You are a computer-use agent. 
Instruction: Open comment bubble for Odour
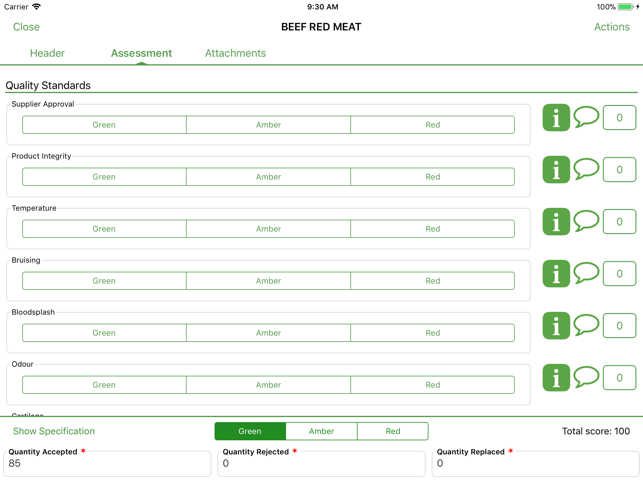click(x=586, y=377)
